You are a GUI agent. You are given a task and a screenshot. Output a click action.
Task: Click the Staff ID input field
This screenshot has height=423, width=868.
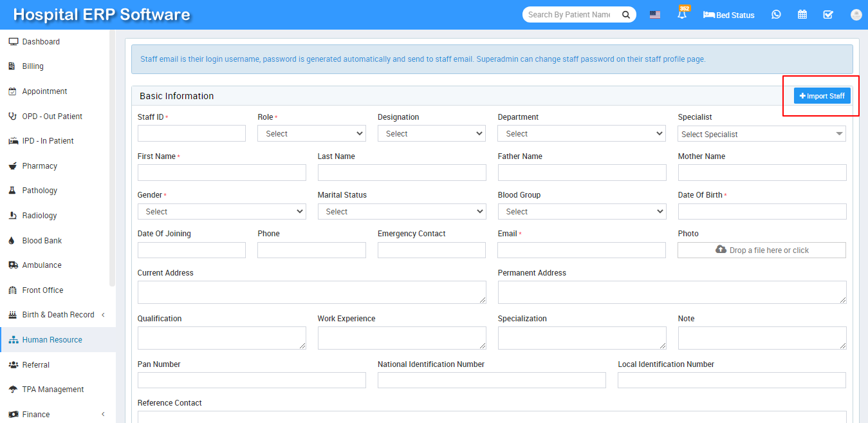point(191,133)
